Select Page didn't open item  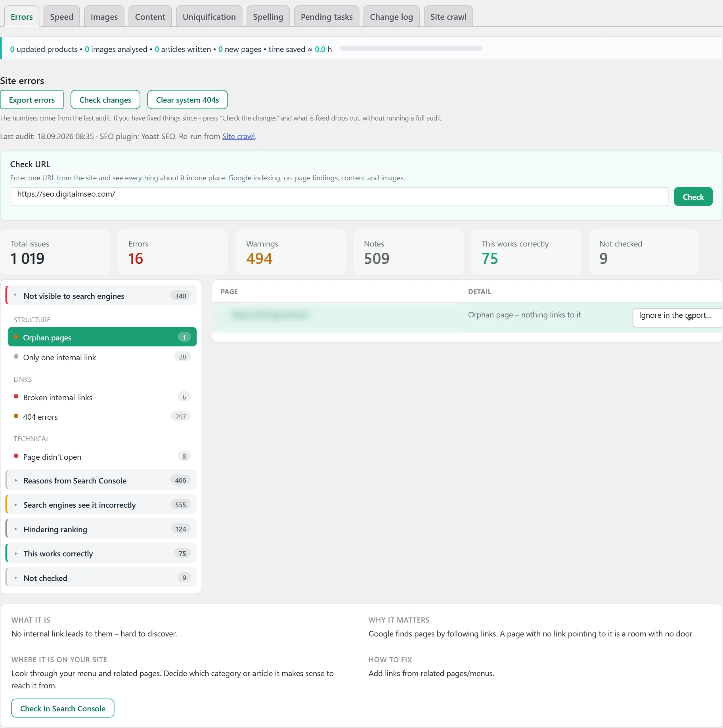tap(102, 457)
